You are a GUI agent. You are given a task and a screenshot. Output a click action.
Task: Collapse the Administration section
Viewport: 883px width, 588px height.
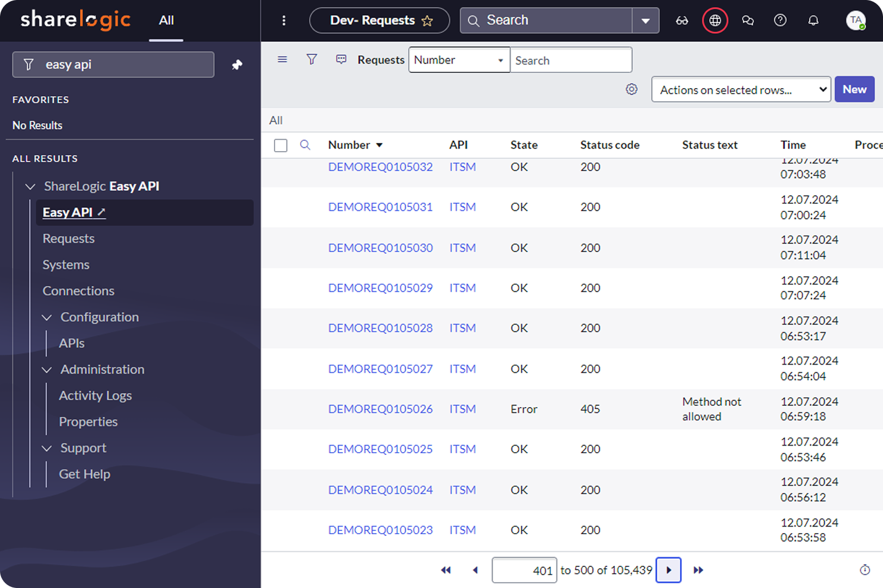pyautogui.click(x=47, y=370)
